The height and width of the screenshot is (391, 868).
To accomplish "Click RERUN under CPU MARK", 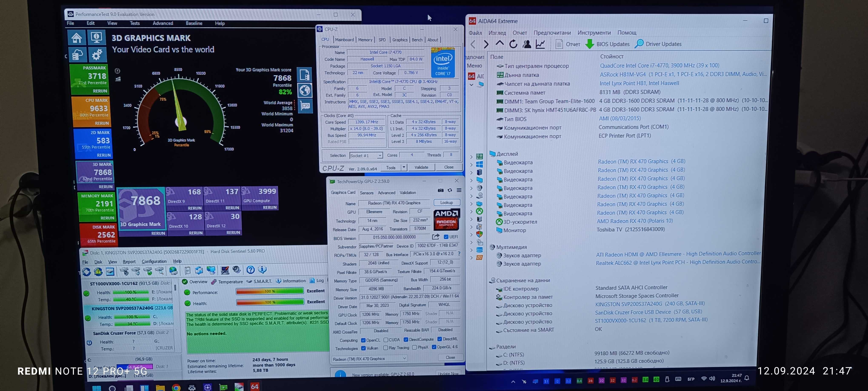I will pos(102,123).
